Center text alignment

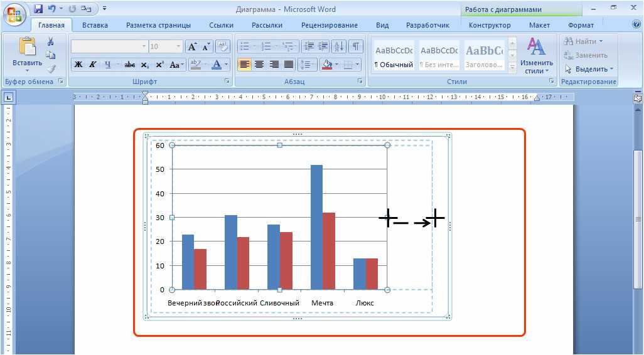[x=259, y=65]
